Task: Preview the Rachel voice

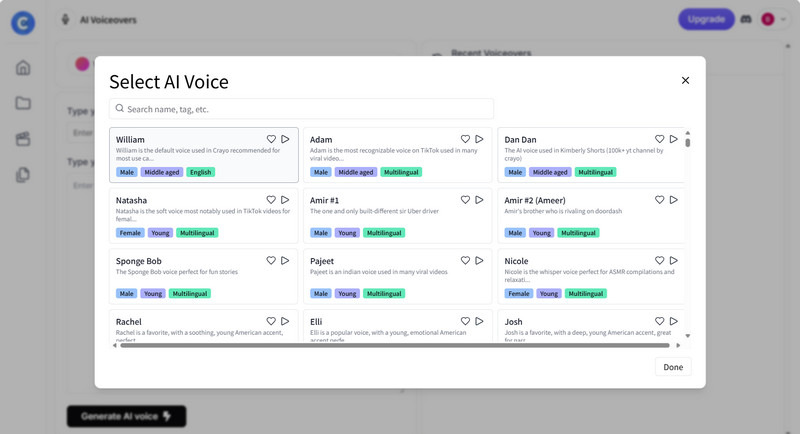Action: pos(285,322)
